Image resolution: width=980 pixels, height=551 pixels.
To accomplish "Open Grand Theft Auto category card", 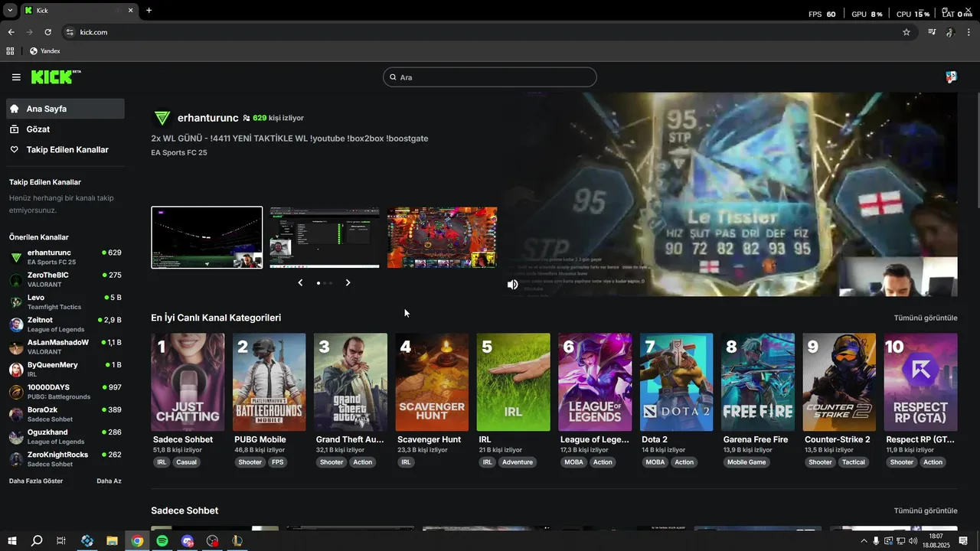I will (351, 382).
